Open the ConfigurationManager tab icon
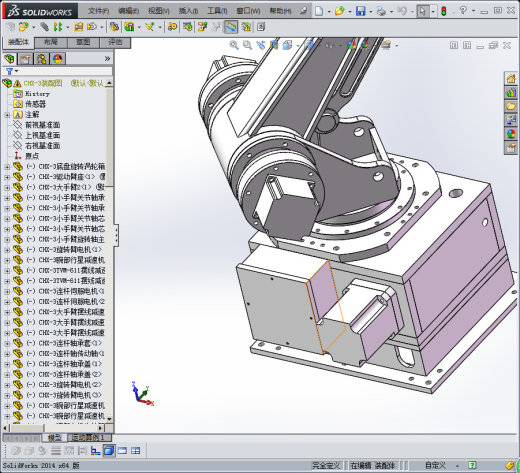 42,59
